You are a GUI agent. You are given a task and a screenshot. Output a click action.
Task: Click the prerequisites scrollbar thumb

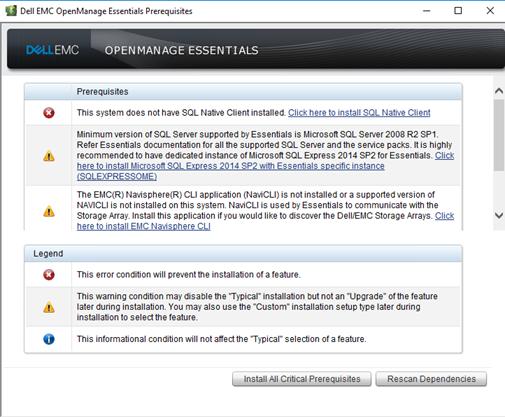coord(499,135)
